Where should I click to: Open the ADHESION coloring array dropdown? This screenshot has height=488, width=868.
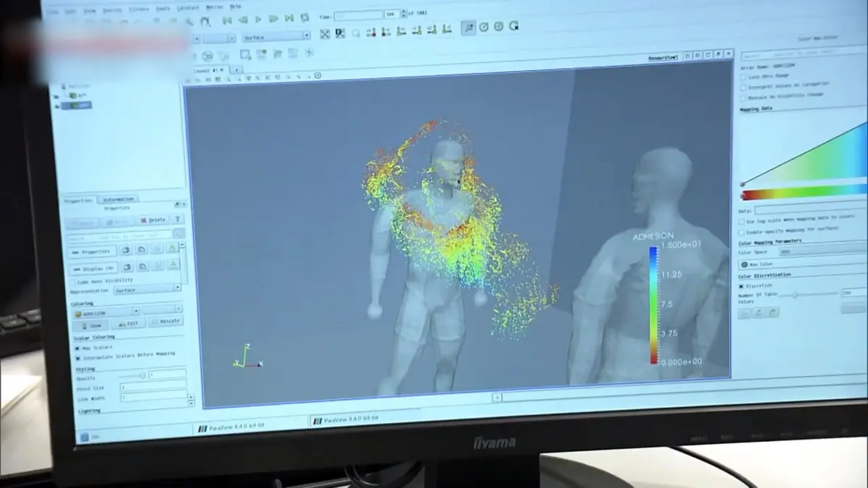click(104, 312)
